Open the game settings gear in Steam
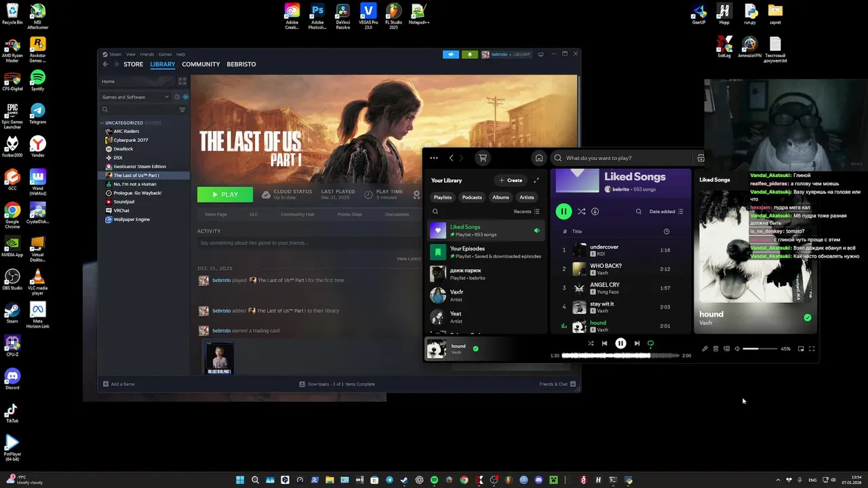The image size is (868, 488). (416, 195)
